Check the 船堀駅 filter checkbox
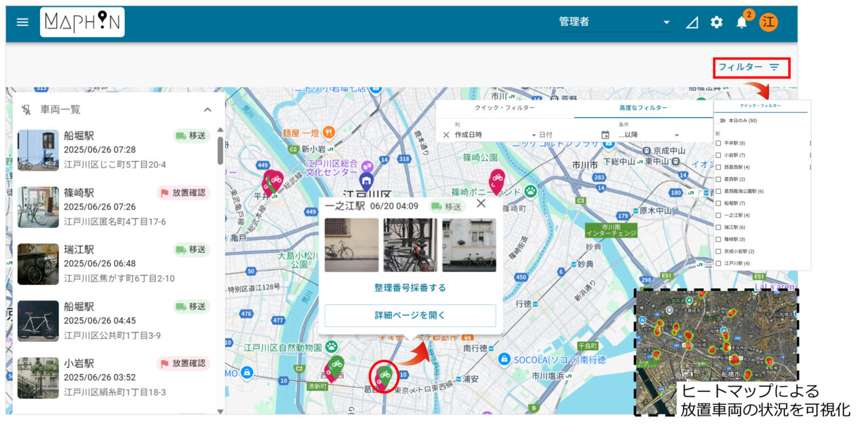868x436 pixels. point(719,203)
